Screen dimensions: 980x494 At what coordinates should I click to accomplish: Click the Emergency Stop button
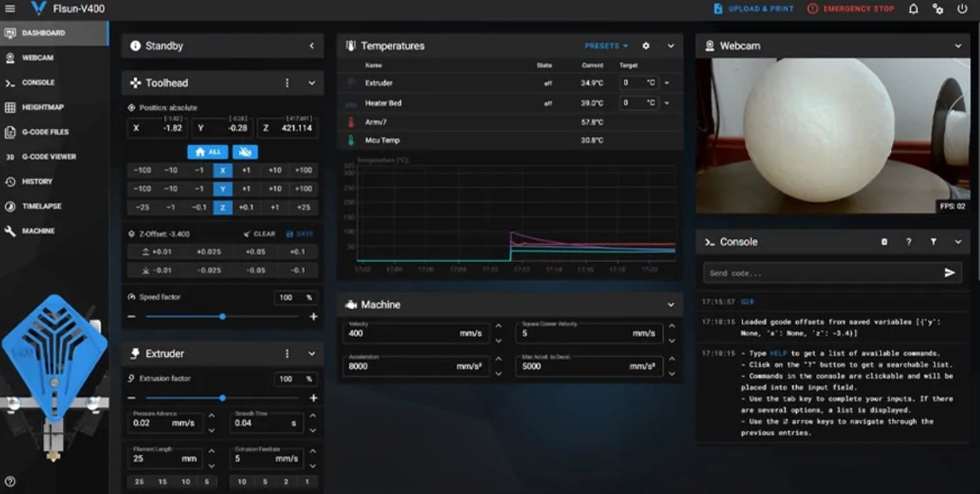pos(850,9)
